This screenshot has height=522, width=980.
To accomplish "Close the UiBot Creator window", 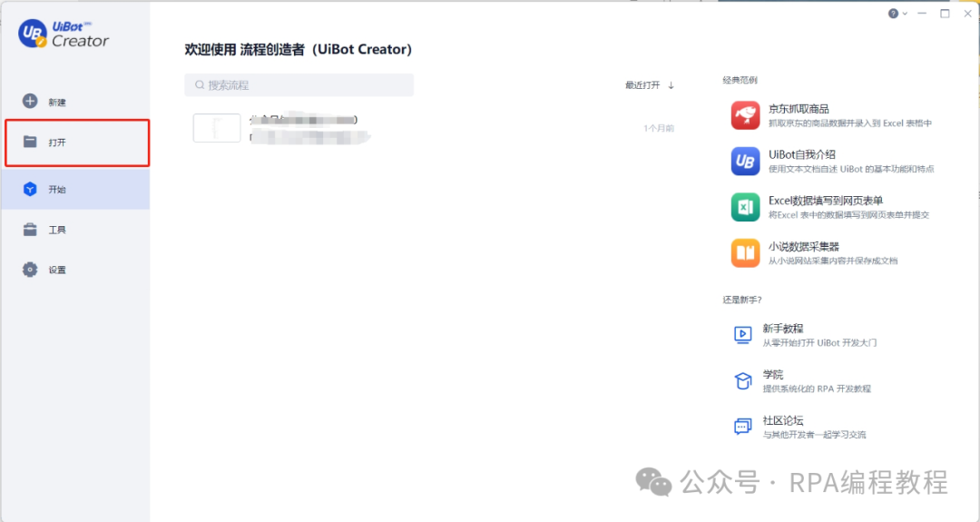I will point(967,13).
